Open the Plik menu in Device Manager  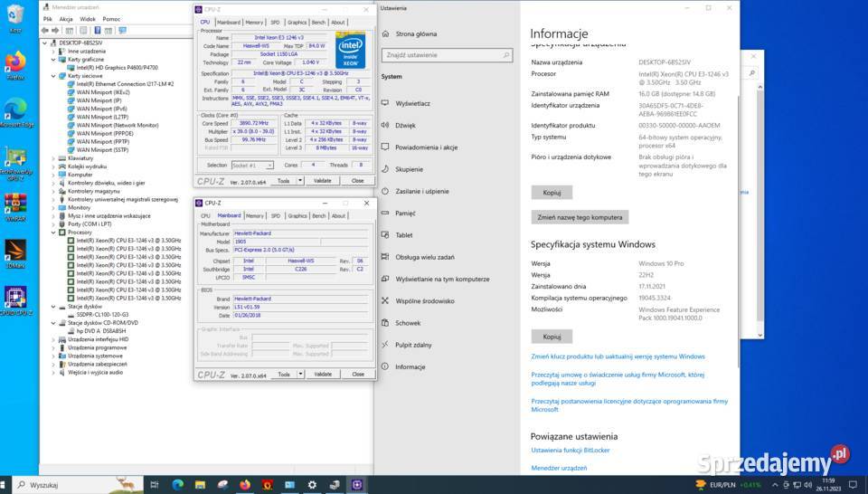48,19
